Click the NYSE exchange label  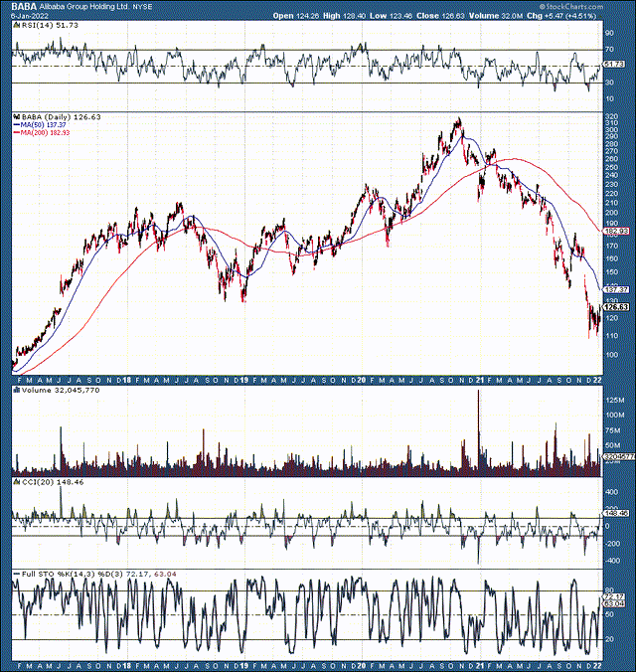click(x=142, y=7)
